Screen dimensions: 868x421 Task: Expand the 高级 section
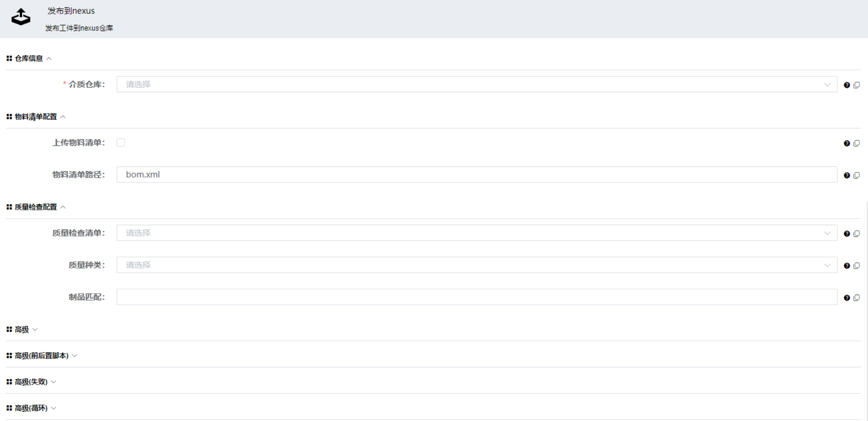coord(35,330)
